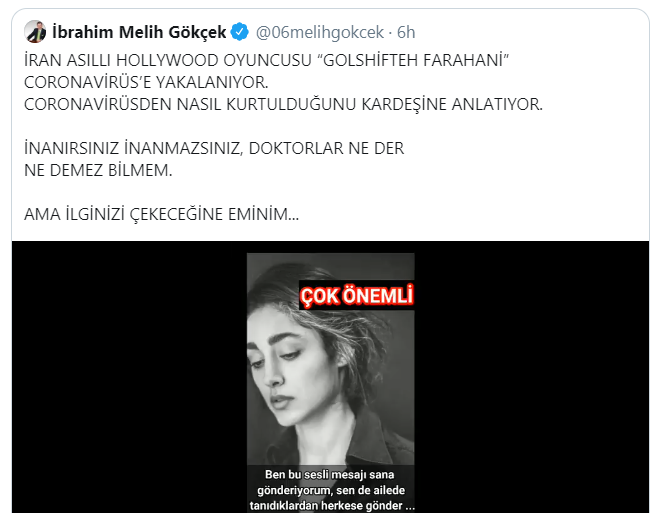Image resolution: width=653 pixels, height=513 pixels.
Task: Click the line CORONAVİRÜS'E YAKALANIYOR
Action: pos(146,82)
